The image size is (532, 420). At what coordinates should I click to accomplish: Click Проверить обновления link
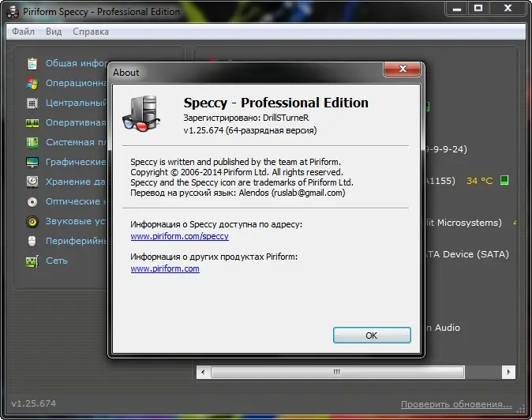(x=456, y=404)
